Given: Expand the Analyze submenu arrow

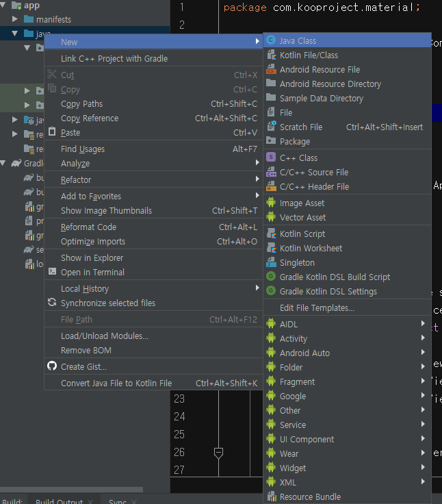Looking at the screenshot, I should coord(257,163).
